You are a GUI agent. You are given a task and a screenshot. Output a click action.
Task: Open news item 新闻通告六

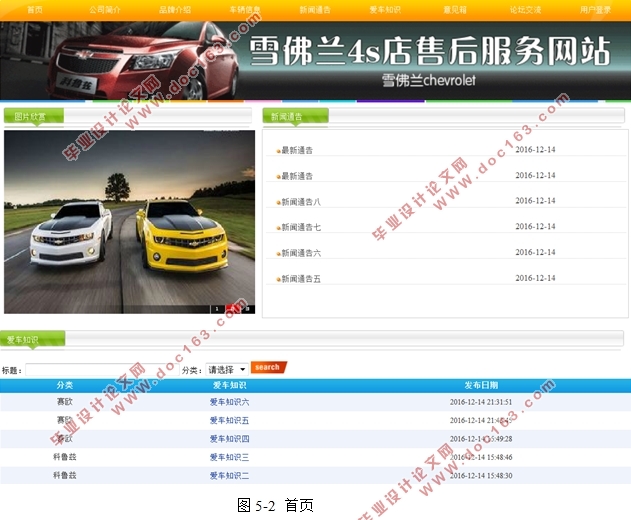(x=301, y=253)
